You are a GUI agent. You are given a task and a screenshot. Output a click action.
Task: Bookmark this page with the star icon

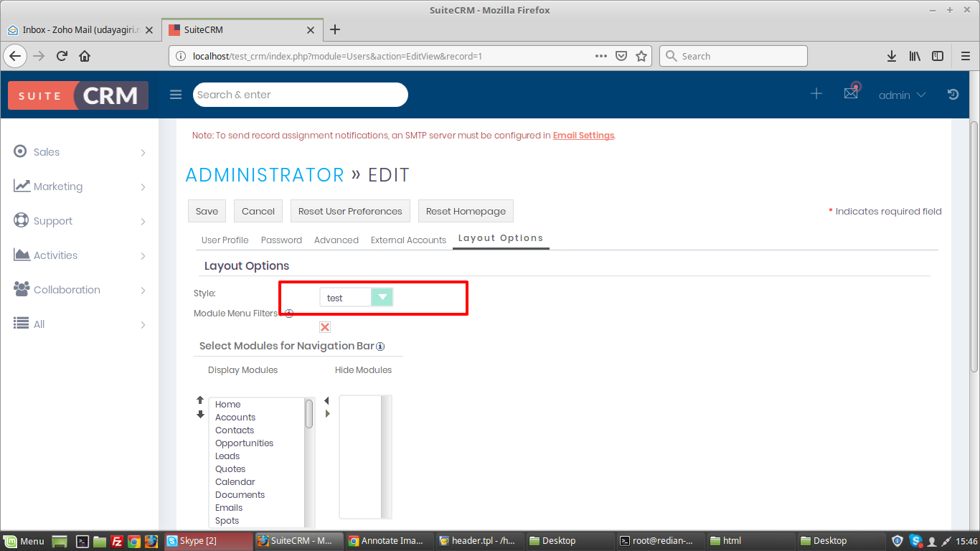pos(641,56)
